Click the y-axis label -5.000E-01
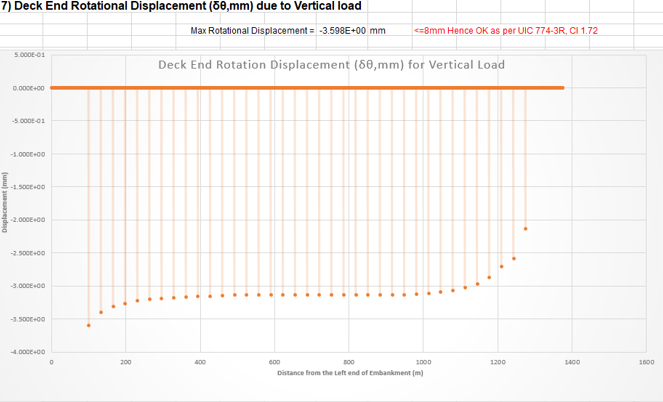 (x=28, y=121)
